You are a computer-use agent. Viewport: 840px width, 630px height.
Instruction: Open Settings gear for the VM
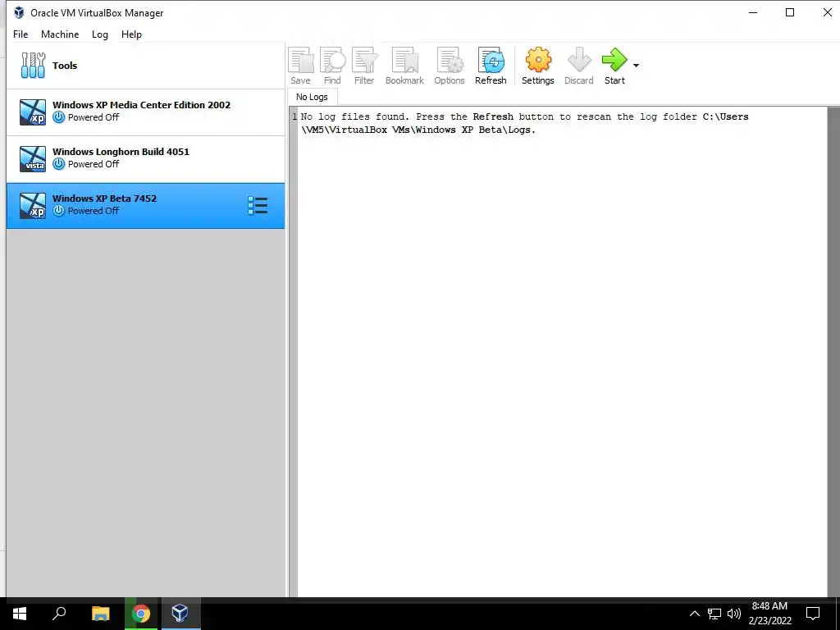point(538,66)
